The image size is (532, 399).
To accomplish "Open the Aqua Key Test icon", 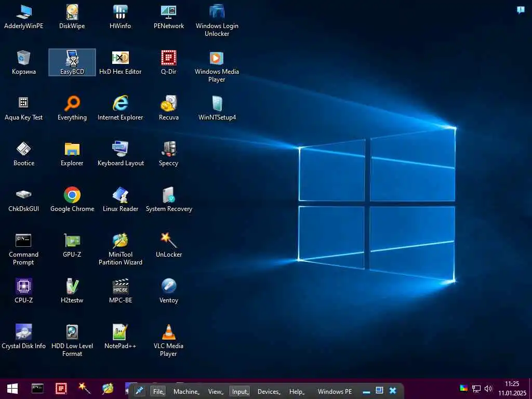I will coord(24,109).
